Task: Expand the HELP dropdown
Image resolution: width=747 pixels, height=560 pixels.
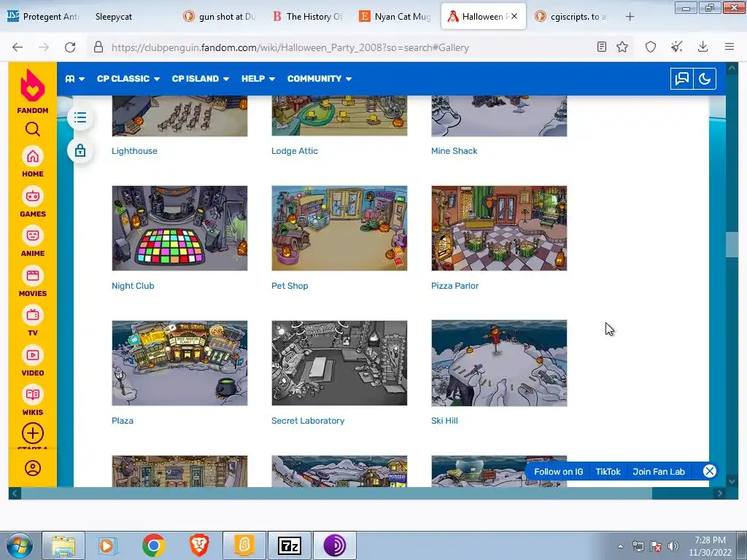Action: click(258, 79)
